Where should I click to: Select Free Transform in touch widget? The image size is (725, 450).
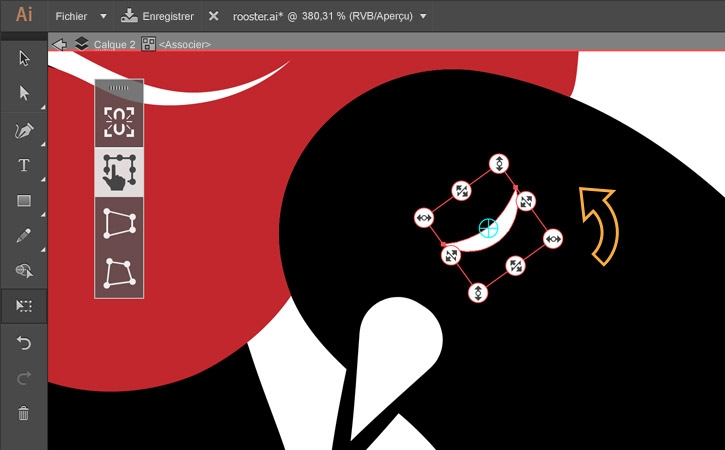click(119, 172)
